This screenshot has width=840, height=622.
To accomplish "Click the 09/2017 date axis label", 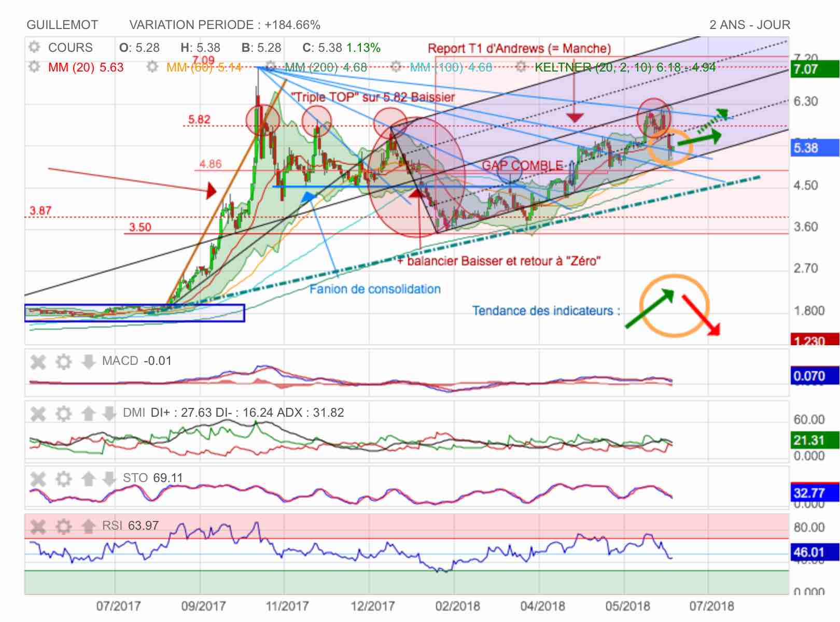I will click(x=203, y=605).
